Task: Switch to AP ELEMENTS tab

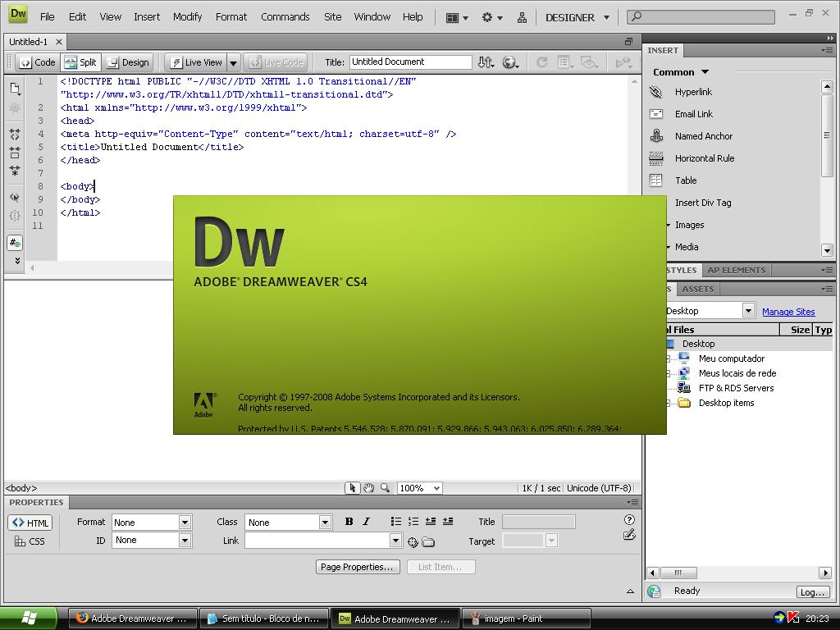Action: tap(736, 270)
